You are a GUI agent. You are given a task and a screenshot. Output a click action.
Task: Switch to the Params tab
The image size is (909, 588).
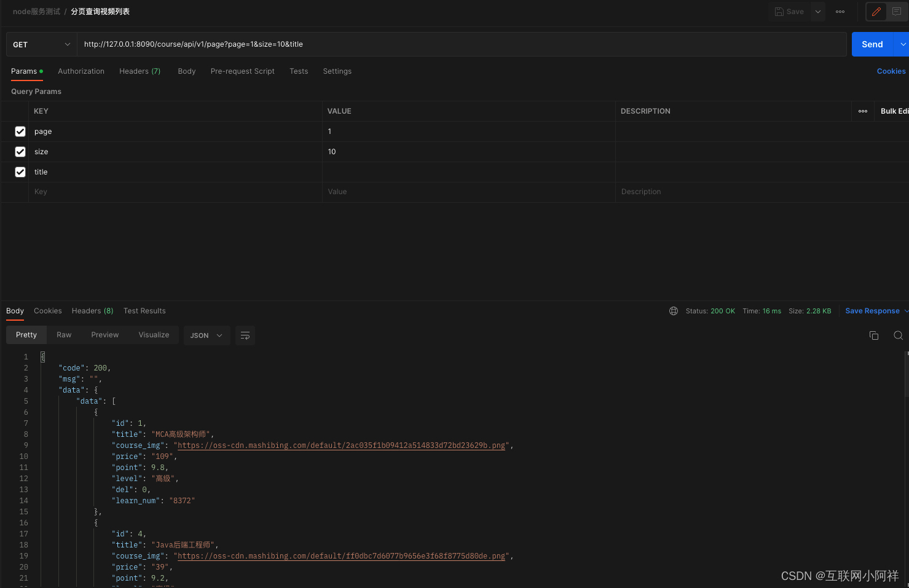tap(27, 71)
